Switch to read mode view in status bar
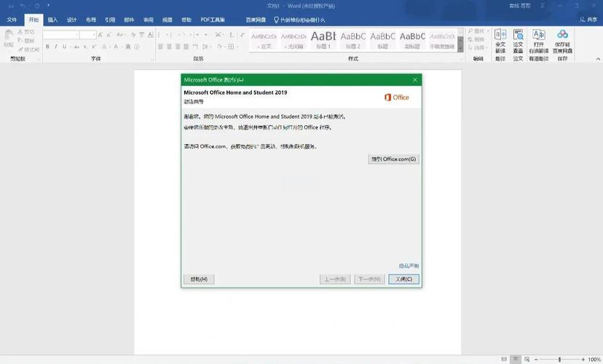The height and width of the screenshot is (364, 603). (x=504, y=360)
